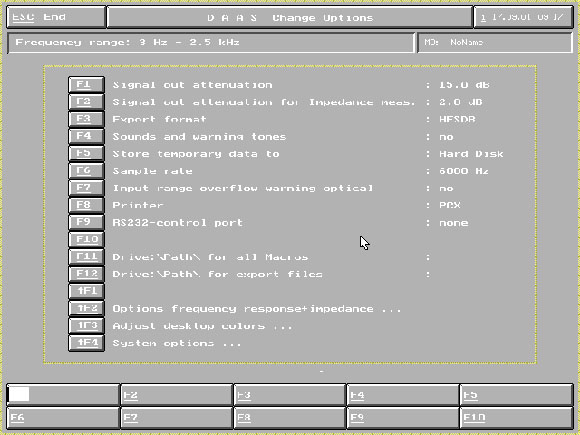The width and height of the screenshot is (580, 435).
Task: Click F2 attenuation for impedance meas. button
Action: pyautogui.click(x=86, y=102)
